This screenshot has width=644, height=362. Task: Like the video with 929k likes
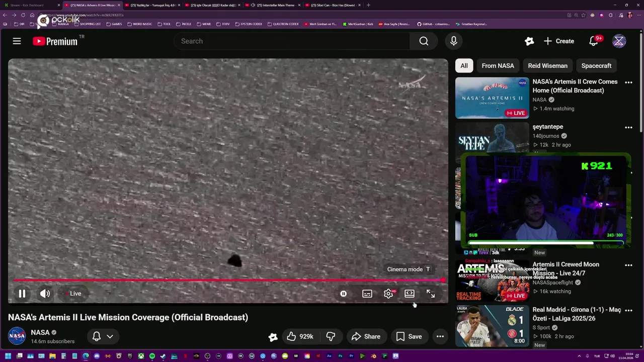point(300,336)
